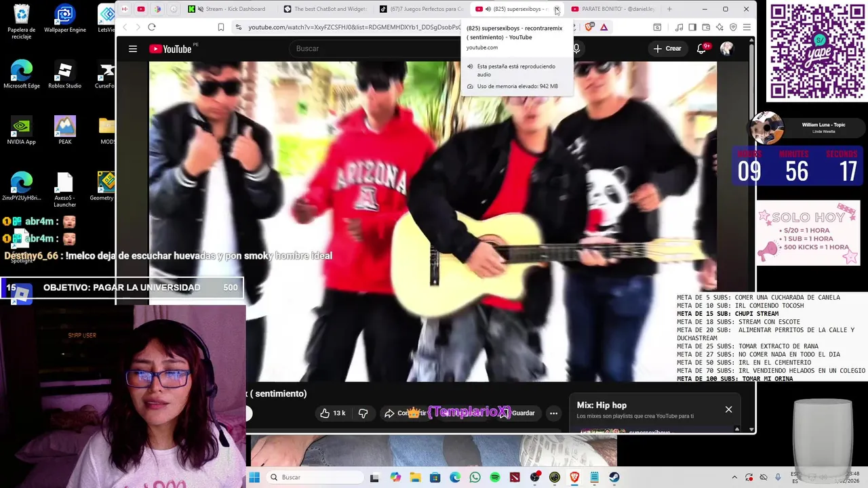This screenshot has width=868, height=488.
Task: Open the video more-actions three-dot menu
Action: pyautogui.click(x=553, y=413)
